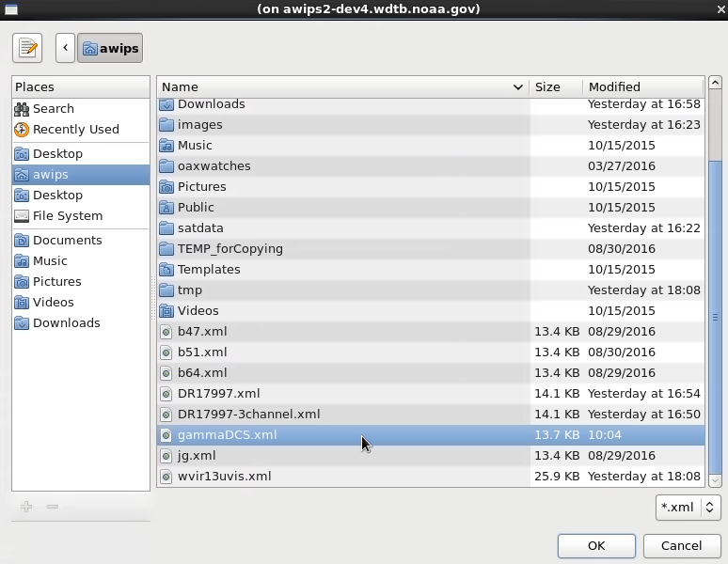728x564 pixels.
Task: Select the b51.xml file
Action: tap(431, 352)
